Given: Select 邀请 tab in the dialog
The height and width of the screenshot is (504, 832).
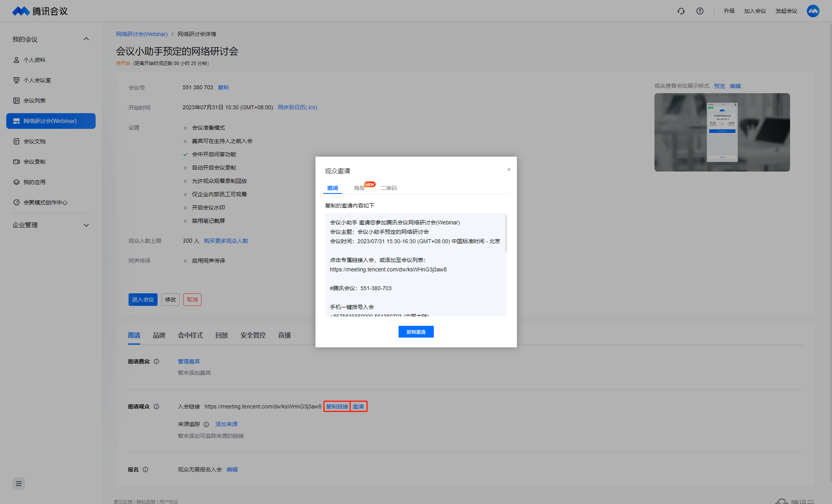Looking at the screenshot, I should (333, 188).
